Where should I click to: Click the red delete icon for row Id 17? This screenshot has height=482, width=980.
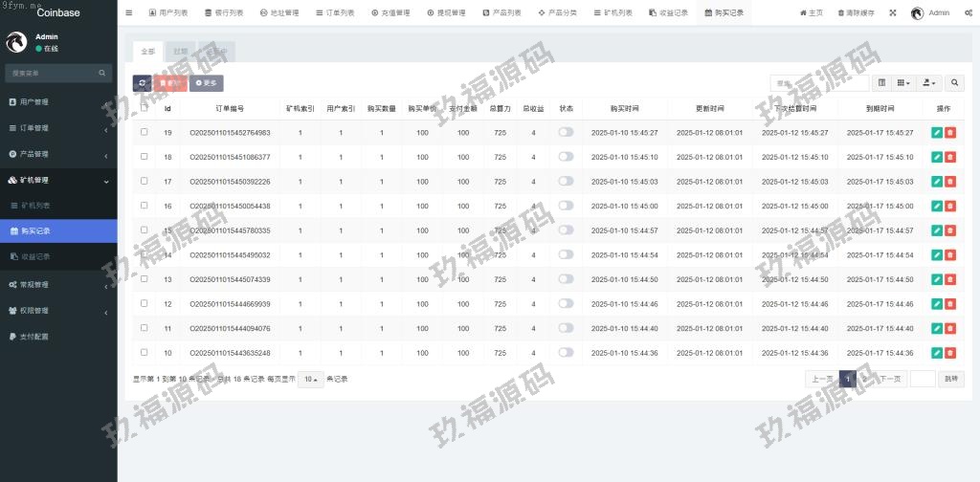point(950,182)
